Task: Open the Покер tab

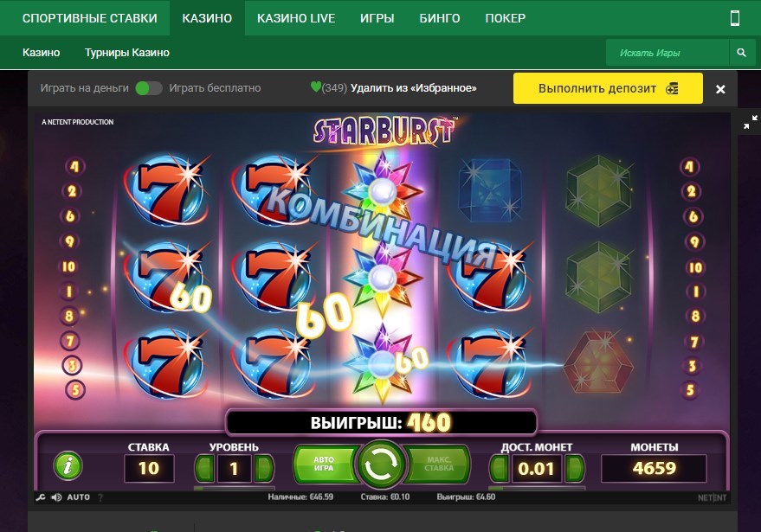Action: coord(506,18)
